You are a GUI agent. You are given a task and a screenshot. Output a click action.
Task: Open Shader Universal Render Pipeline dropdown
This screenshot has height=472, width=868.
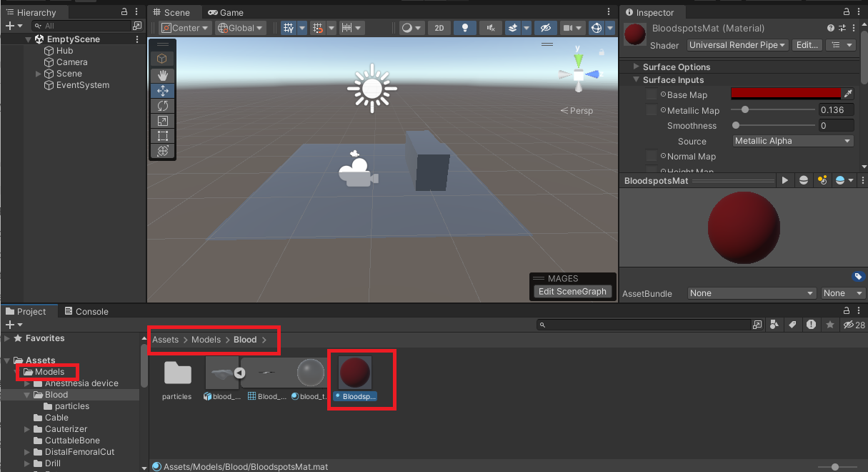738,45
